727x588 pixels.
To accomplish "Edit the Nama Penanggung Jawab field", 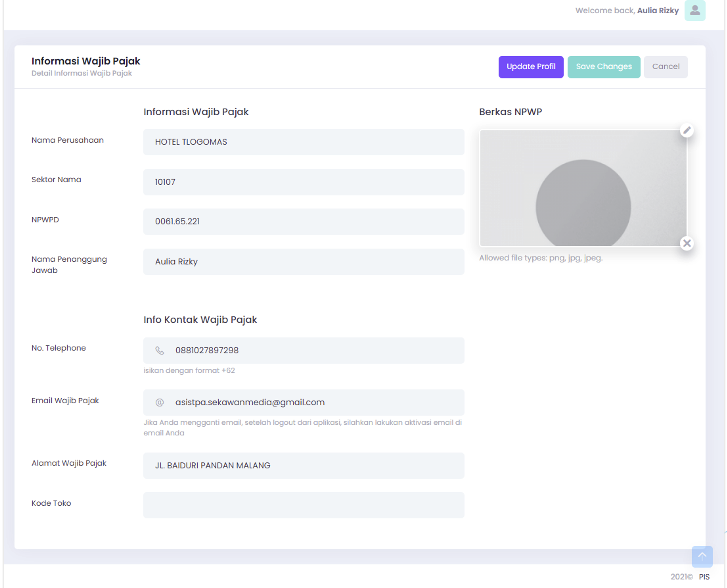I will point(303,261).
